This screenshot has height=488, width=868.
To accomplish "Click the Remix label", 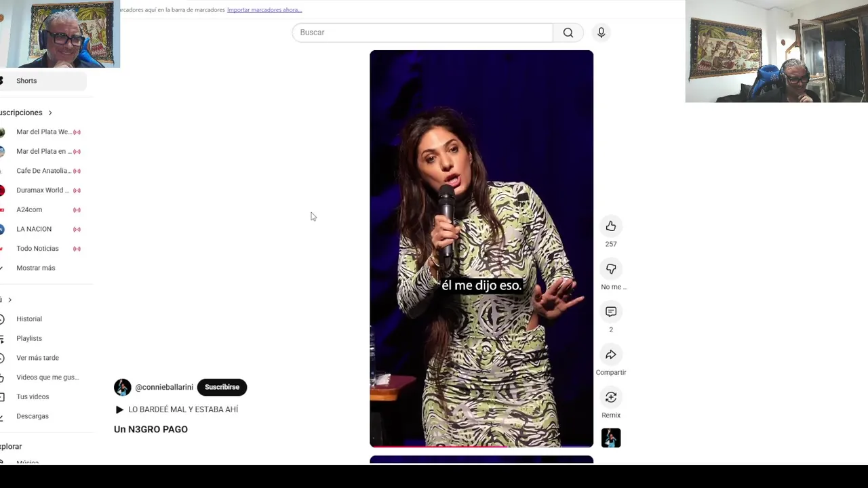I will 611,415.
